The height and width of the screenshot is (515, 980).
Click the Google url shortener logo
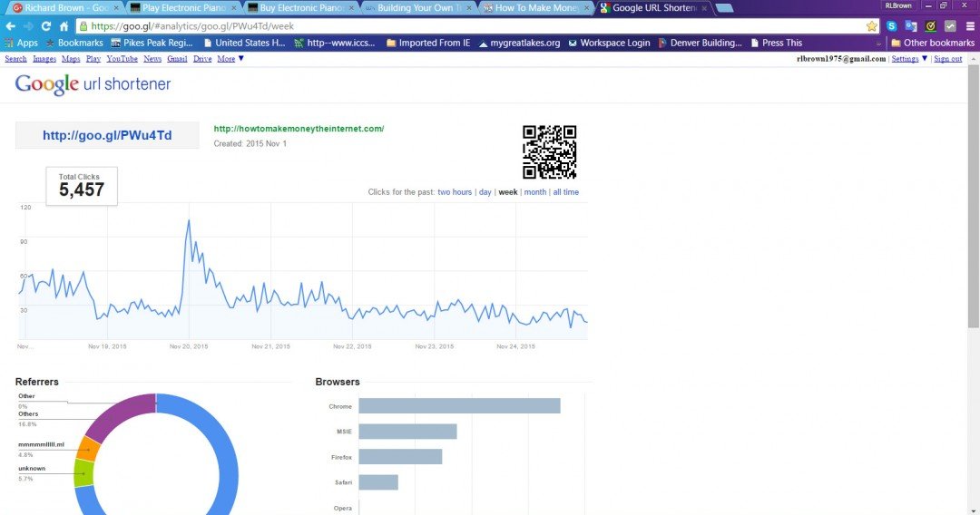coord(93,84)
